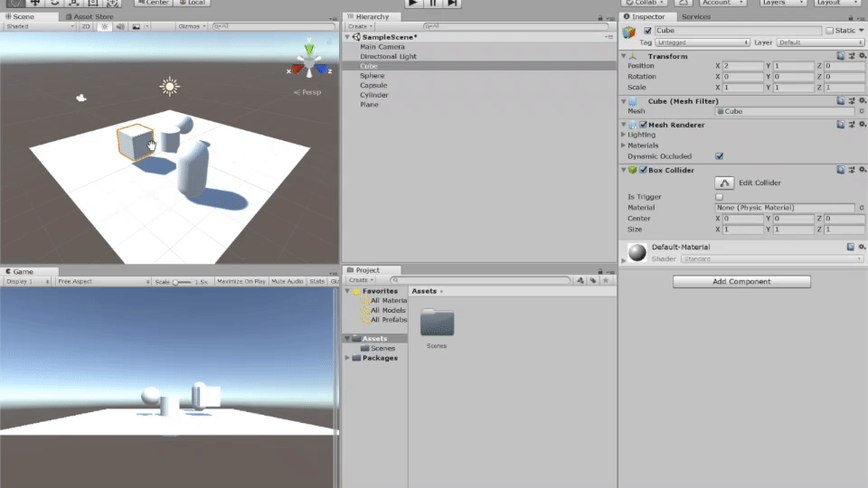
Task: Open the Shaded draw mode dropdown
Action: (39, 26)
